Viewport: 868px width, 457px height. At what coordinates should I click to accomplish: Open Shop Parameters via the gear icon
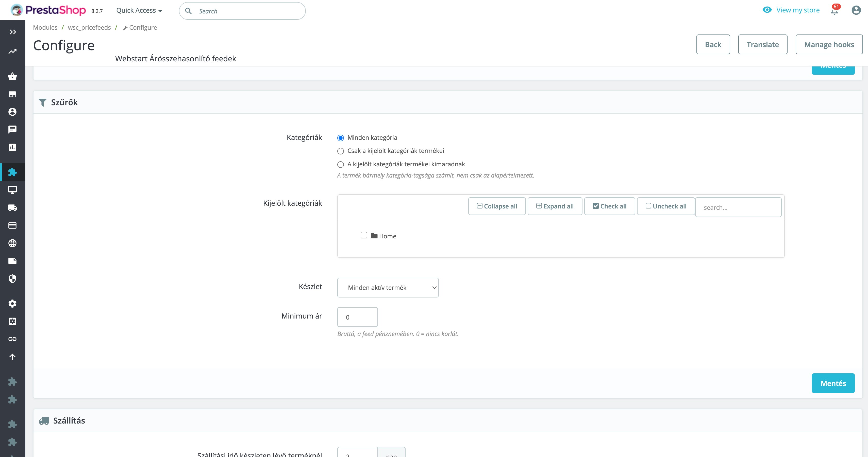[12, 303]
